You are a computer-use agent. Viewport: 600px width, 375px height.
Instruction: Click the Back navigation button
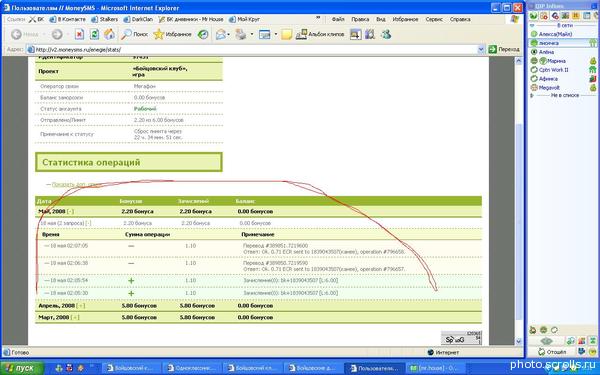24,34
